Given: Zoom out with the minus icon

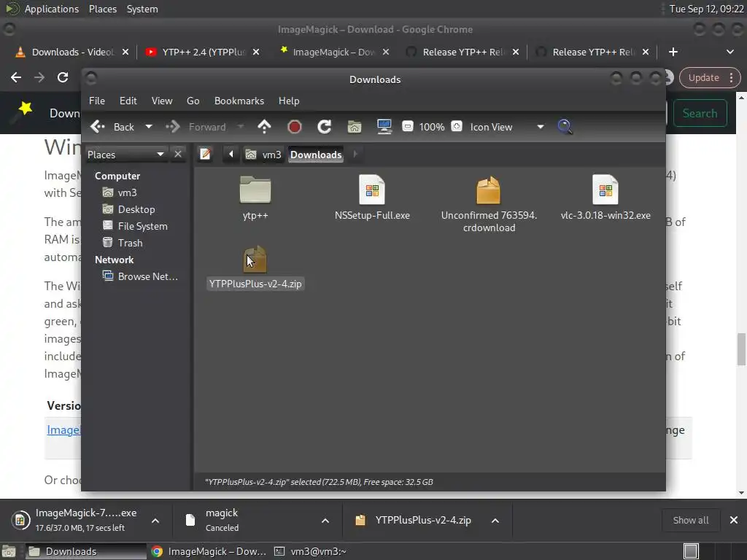Looking at the screenshot, I should tap(407, 126).
